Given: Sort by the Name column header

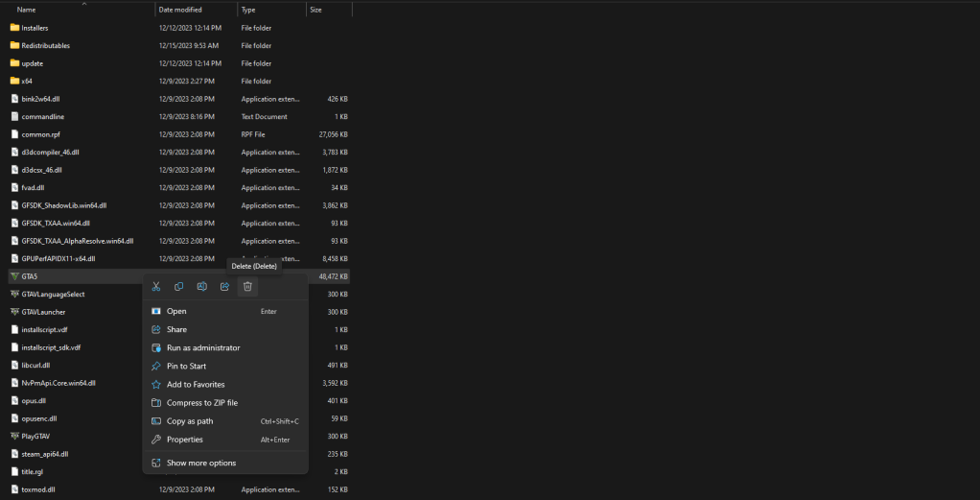Looking at the screenshot, I should (27, 10).
